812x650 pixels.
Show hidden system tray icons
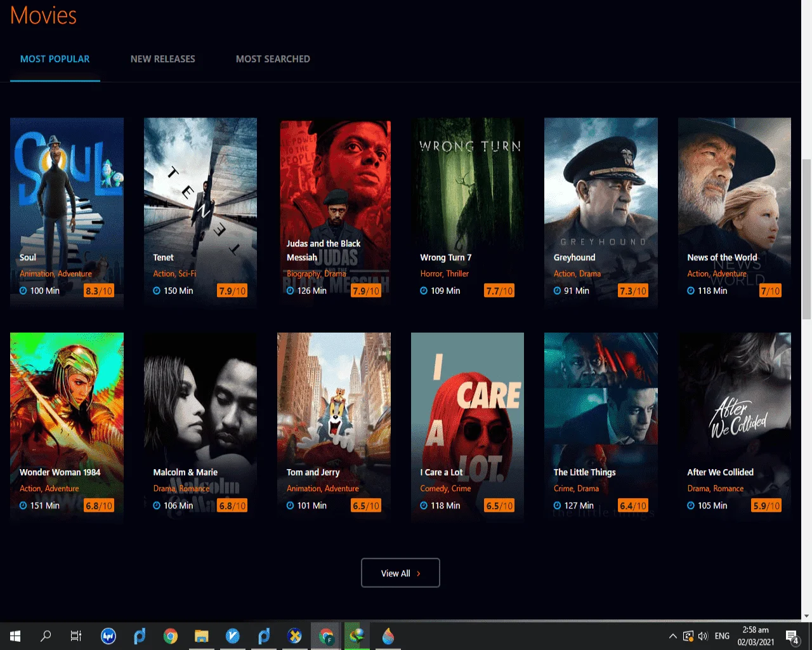pyautogui.click(x=672, y=636)
